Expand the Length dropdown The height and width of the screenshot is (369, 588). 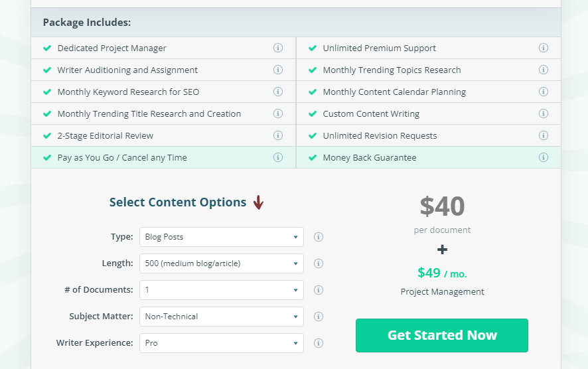tap(222, 263)
